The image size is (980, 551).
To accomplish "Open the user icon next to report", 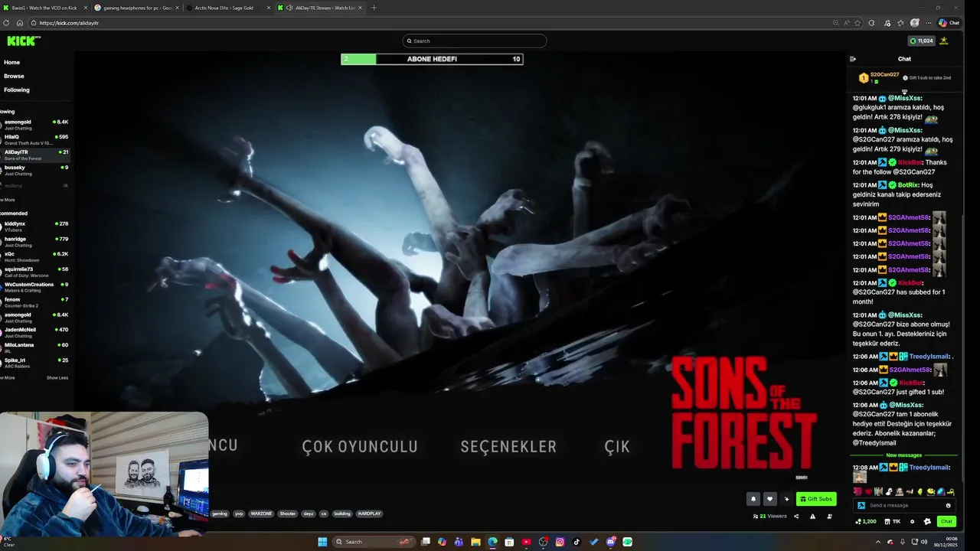I will 829,517.
